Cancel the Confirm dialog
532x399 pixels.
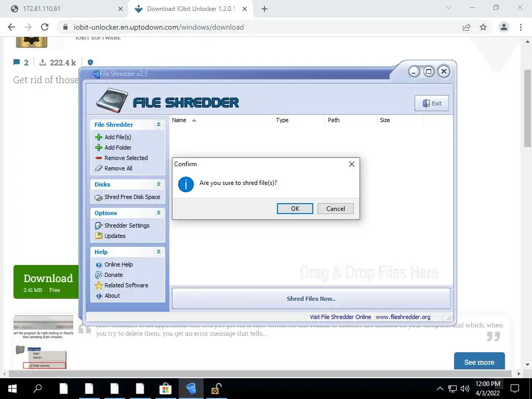336,209
